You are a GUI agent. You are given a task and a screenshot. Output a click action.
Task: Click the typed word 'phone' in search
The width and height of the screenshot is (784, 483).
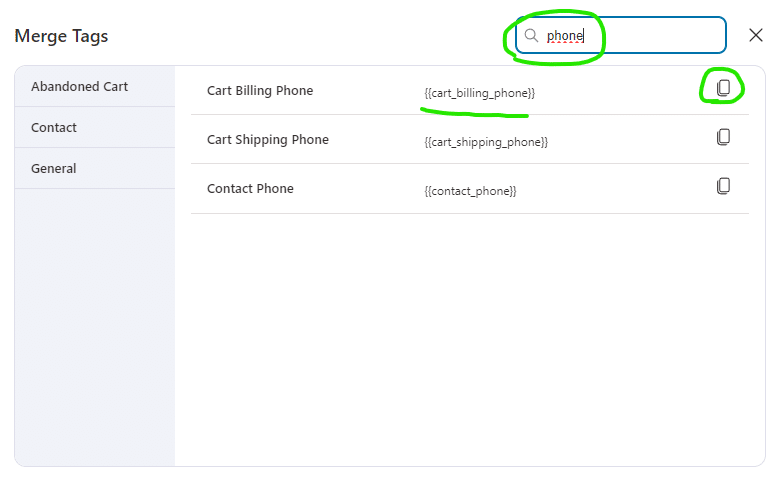(x=564, y=36)
